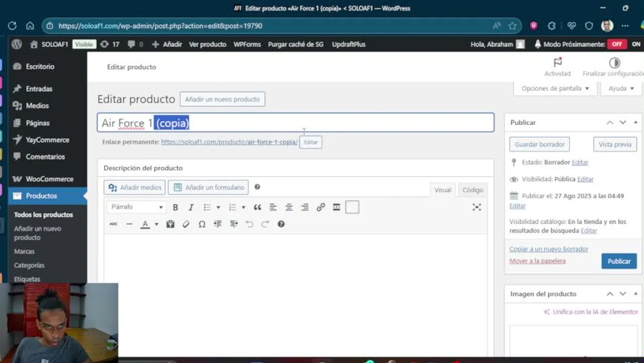Image resolution: width=644 pixels, height=363 pixels.
Task: Click Añadir medios button
Action: [135, 188]
